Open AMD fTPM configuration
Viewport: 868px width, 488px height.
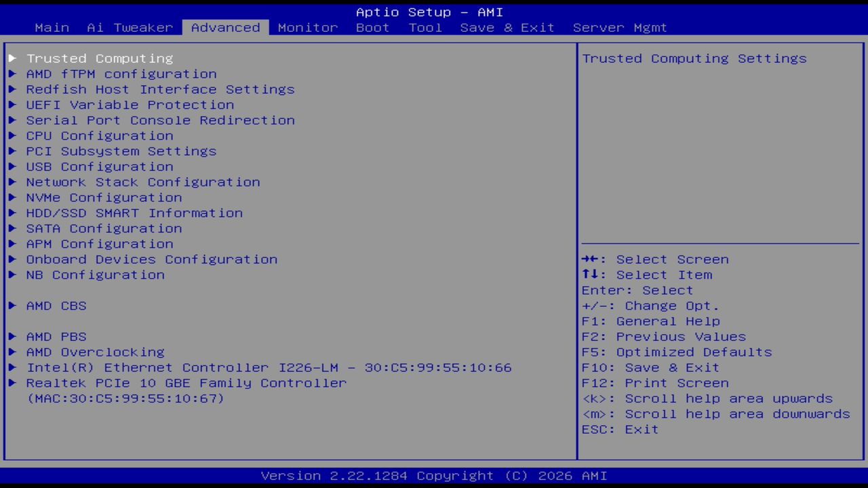[x=121, y=74]
